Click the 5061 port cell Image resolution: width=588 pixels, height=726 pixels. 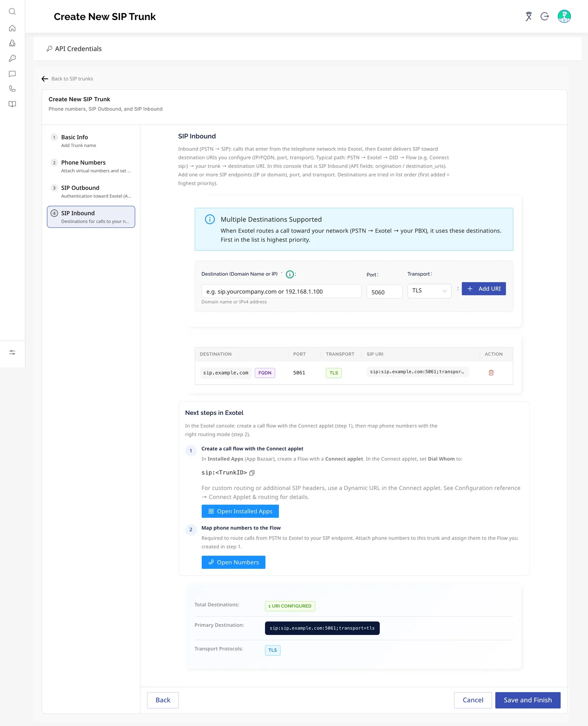coord(299,373)
